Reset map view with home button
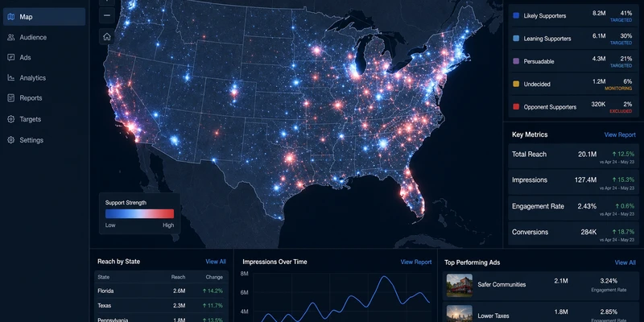 tap(107, 36)
